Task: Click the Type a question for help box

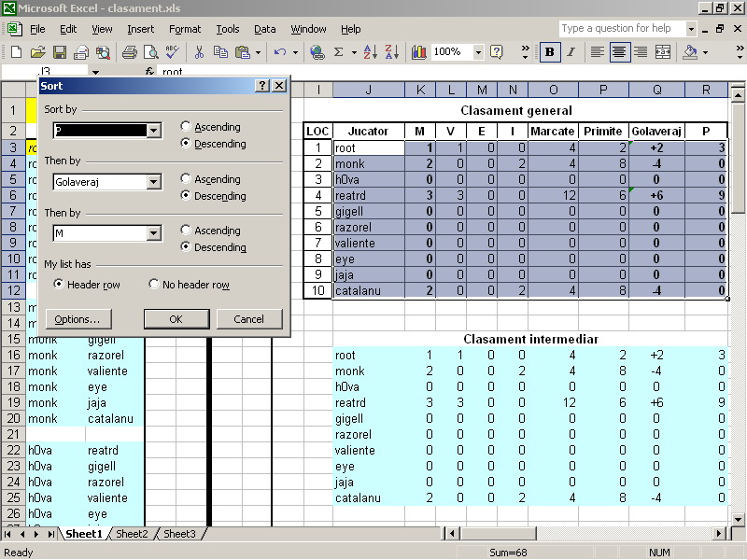Action: pyautogui.click(x=621, y=29)
